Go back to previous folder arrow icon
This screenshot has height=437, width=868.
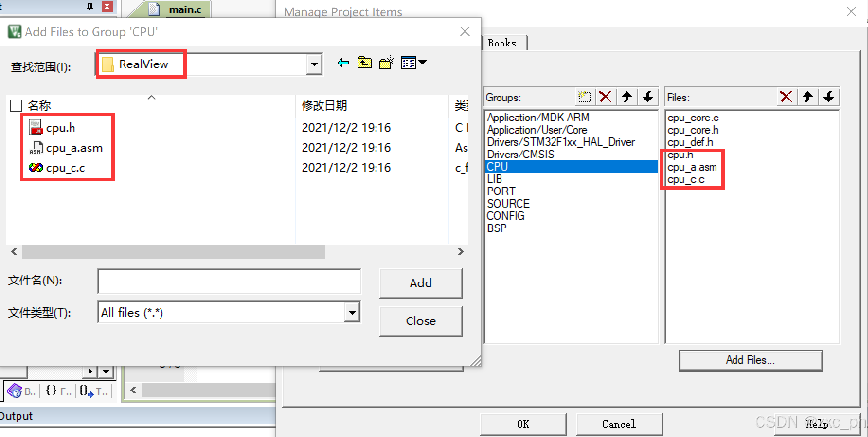click(343, 63)
